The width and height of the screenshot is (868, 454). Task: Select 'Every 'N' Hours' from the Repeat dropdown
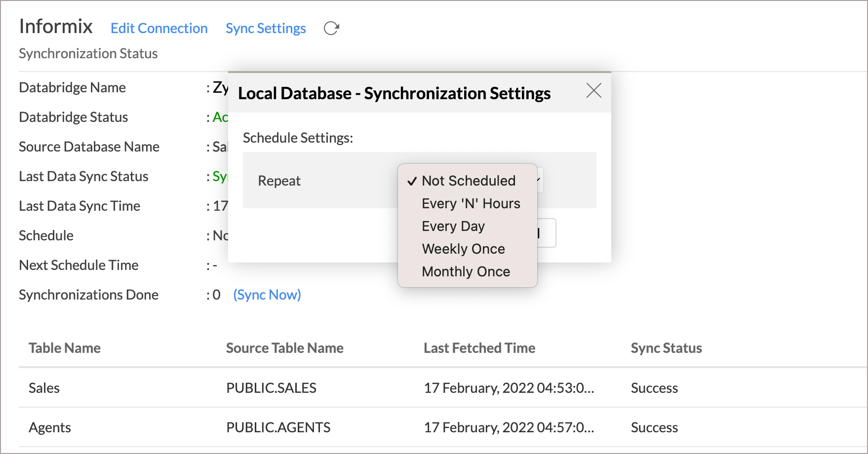tap(471, 203)
